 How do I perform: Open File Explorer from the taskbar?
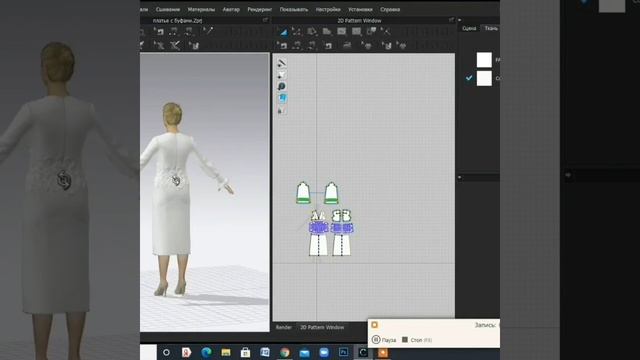(226, 352)
